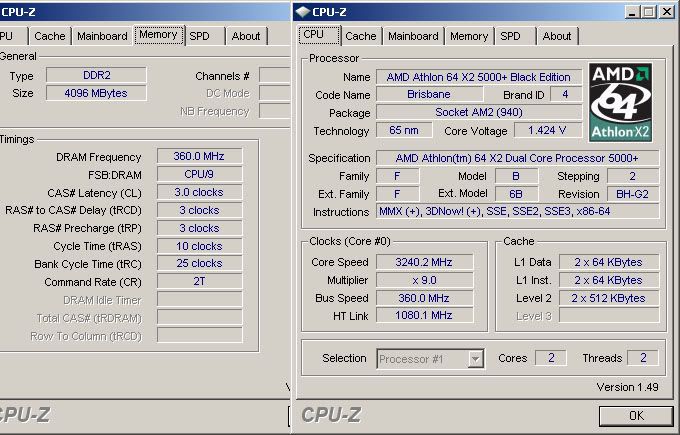680x435 pixels.
Task: Click the processor Name field value
Action: pos(479,77)
